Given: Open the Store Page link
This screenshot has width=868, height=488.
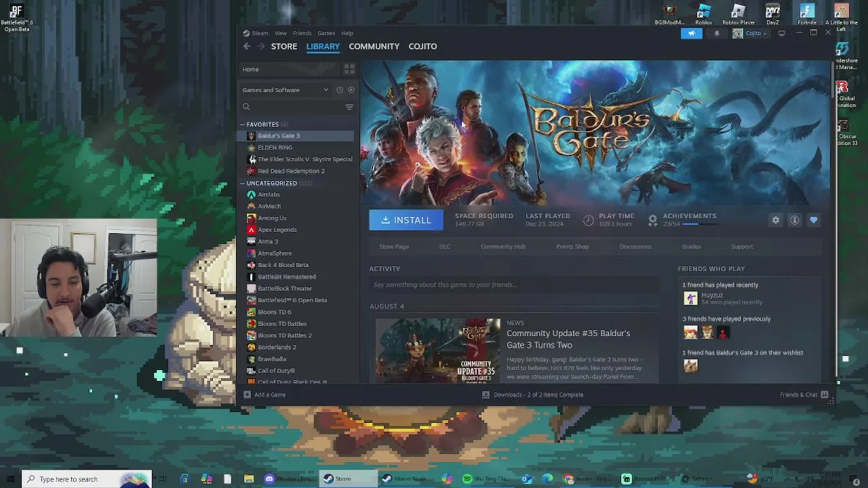Looking at the screenshot, I should coord(394,247).
